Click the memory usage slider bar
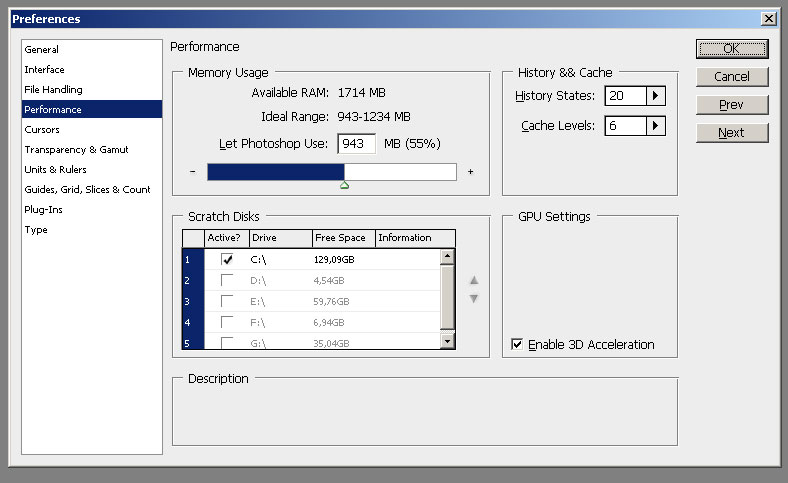This screenshot has width=788, height=483. (x=332, y=172)
